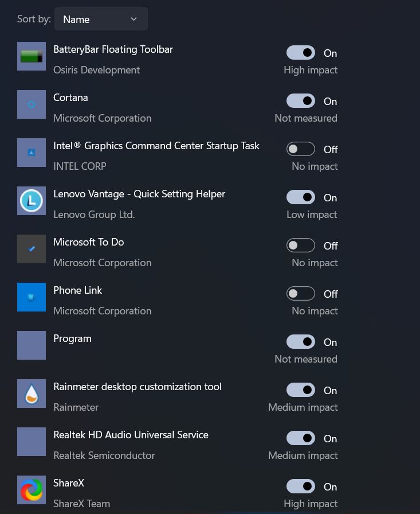The width and height of the screenshot is (420, 514).
Task: Click the Realtek HD Audio icon
Action: tap(32, 442)
